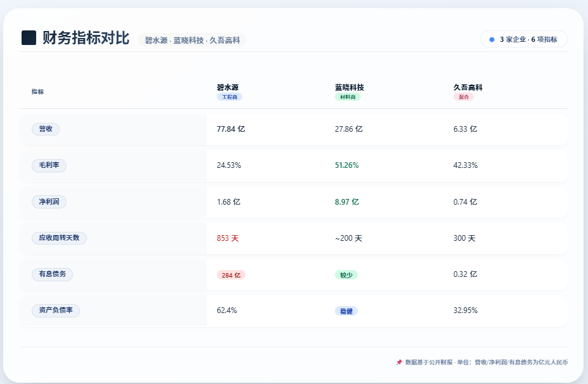Click the 财务指标对比 title

pos(86,38)
